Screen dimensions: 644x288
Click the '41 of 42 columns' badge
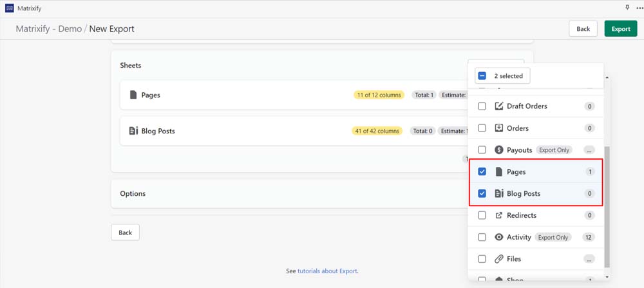point(377,131)
